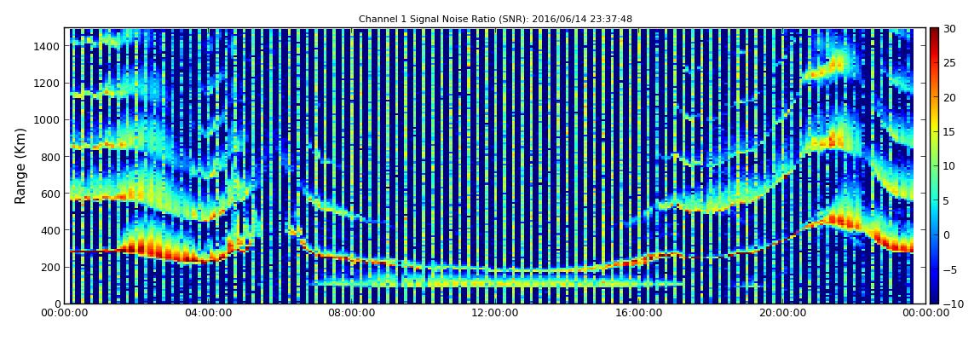
Task: Click the colorbar 10 tick label
Action: pos(949,166)
